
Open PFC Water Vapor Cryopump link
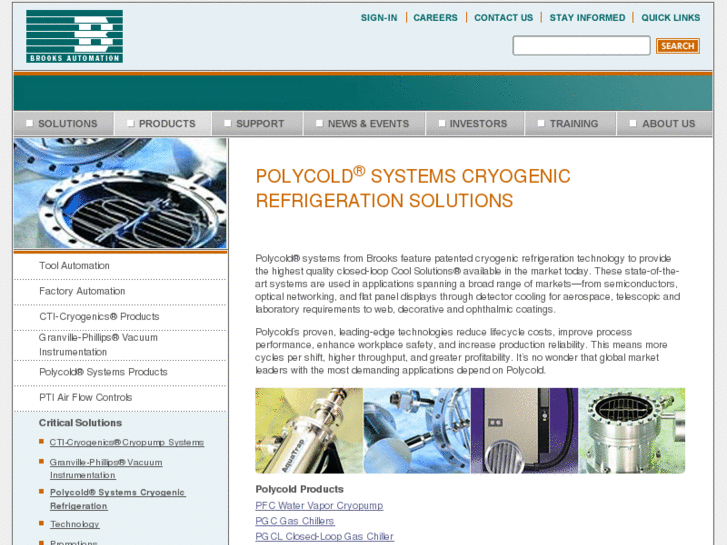coord(319,506)
